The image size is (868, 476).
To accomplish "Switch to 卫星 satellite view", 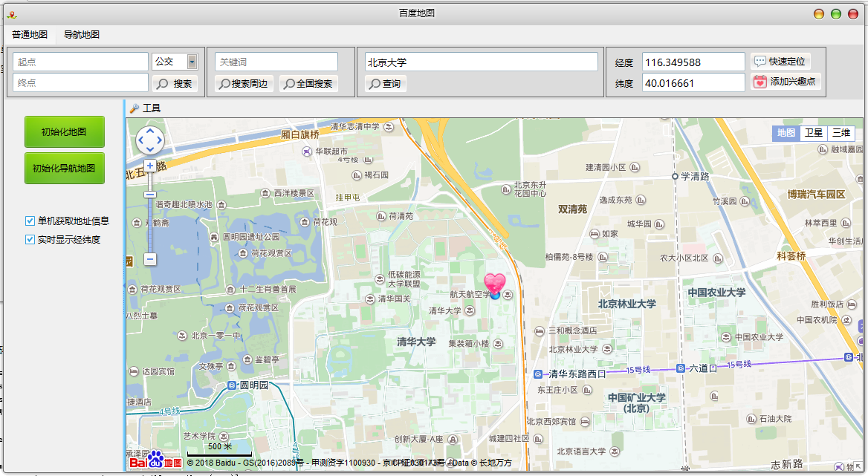I will (x=813, y=133).
